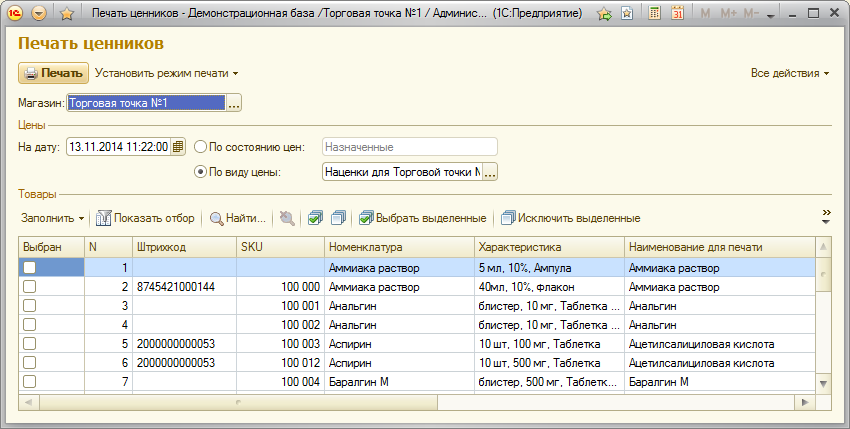Check the Выбран box for Баралгин М
The height and width of the screenshot is (429, 850).
(x=29, y=381)
